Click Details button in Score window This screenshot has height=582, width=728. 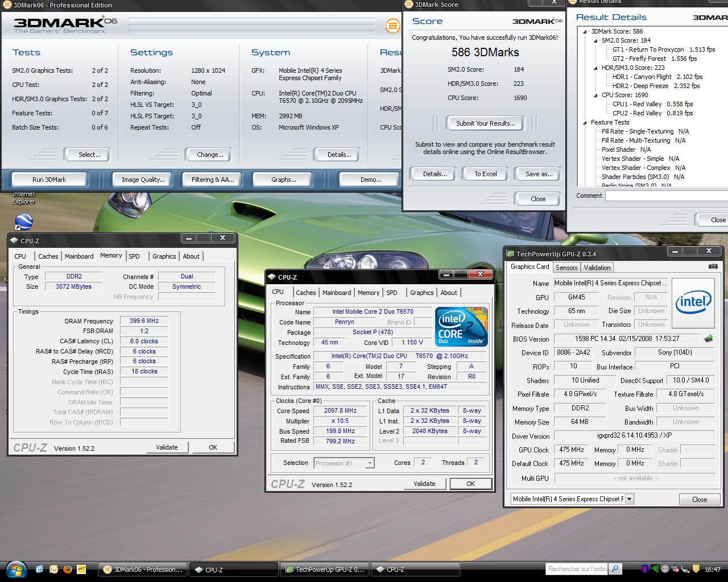click(x=435, y=174)
